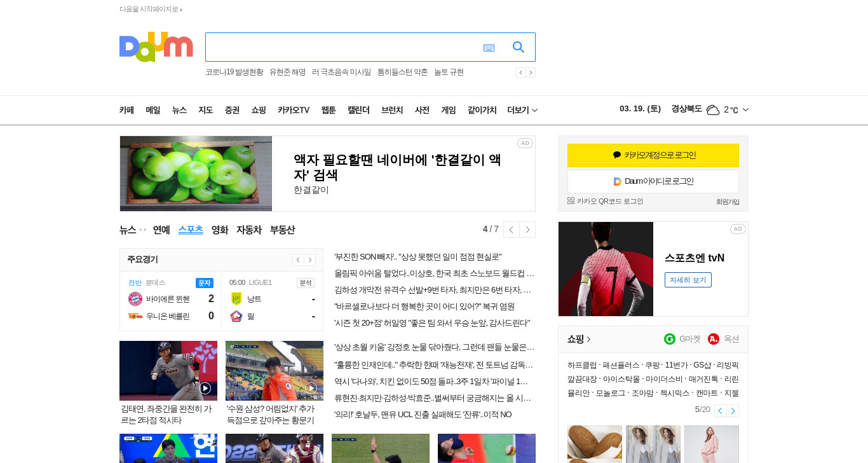
Task: Click the Gmarket G icon
Action: [670, 339]
